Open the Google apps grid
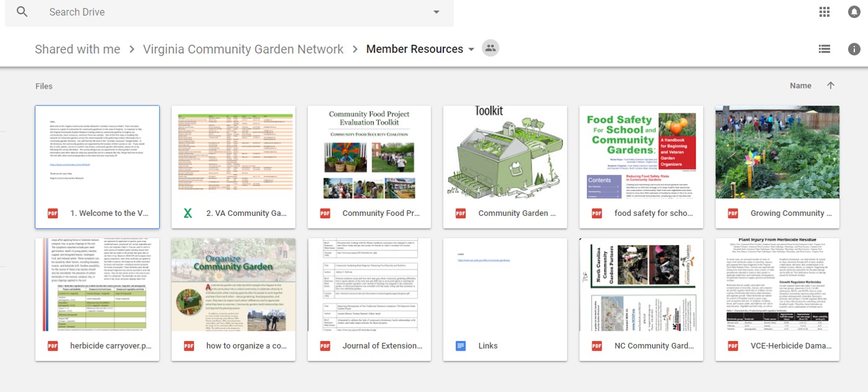This screenshot has height=392, width=868. point(825,12)
